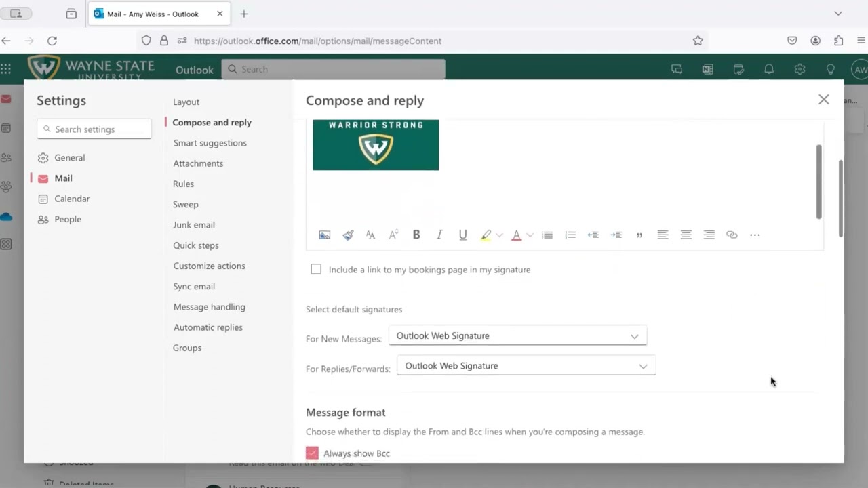Open browser account profile icon

click(x=815, y=41)
